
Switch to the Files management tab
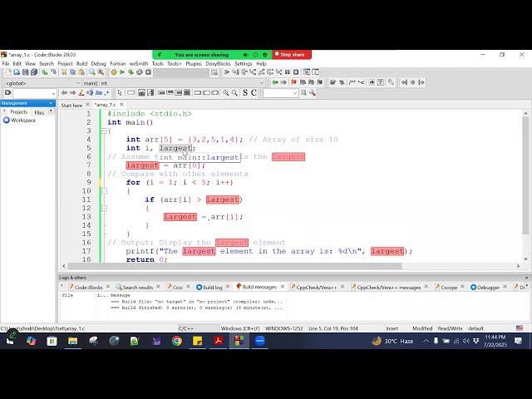coord(39,112)
